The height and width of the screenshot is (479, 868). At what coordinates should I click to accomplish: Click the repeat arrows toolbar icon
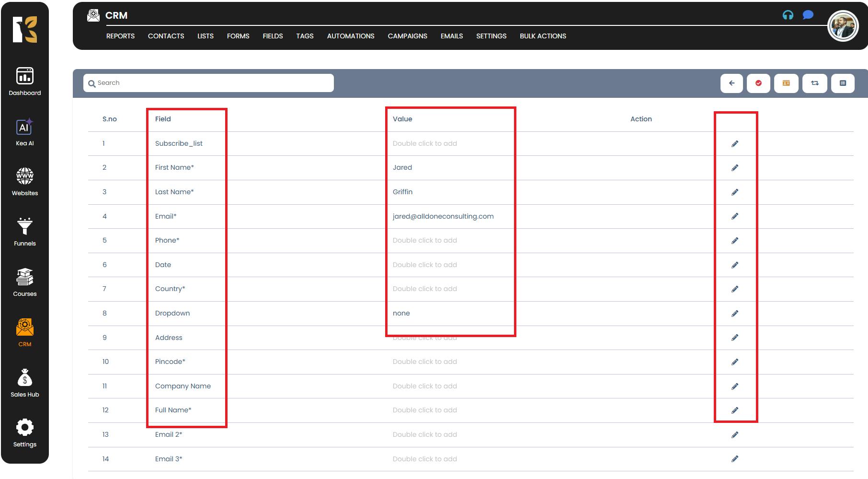tap(814, 83)
